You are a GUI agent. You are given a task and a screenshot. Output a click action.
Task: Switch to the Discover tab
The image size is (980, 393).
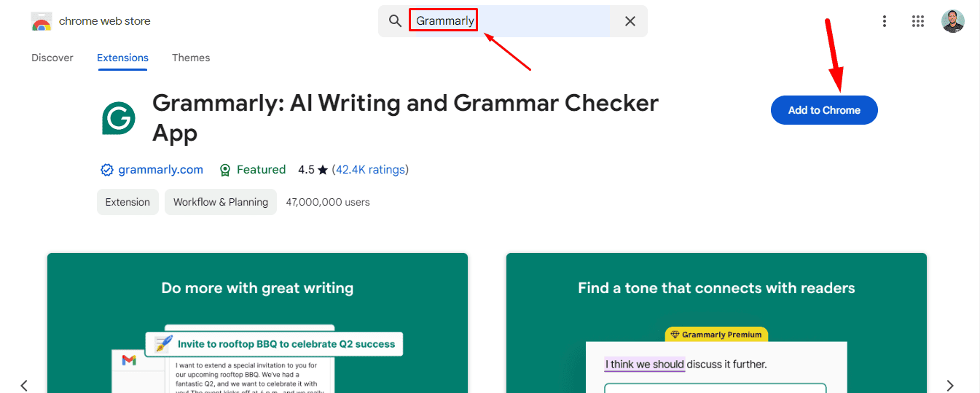coord(52,58)
